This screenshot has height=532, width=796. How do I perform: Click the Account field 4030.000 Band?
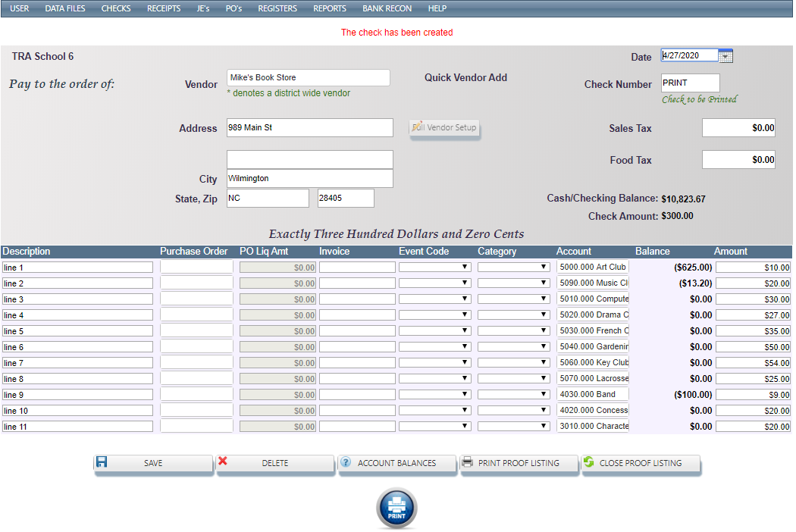point(592,394)
